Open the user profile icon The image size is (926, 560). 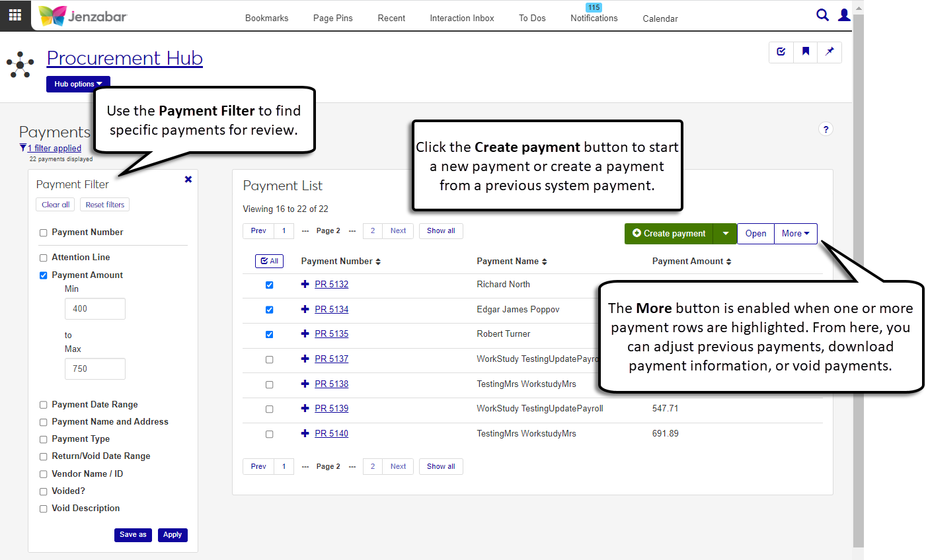coord(844,15)
